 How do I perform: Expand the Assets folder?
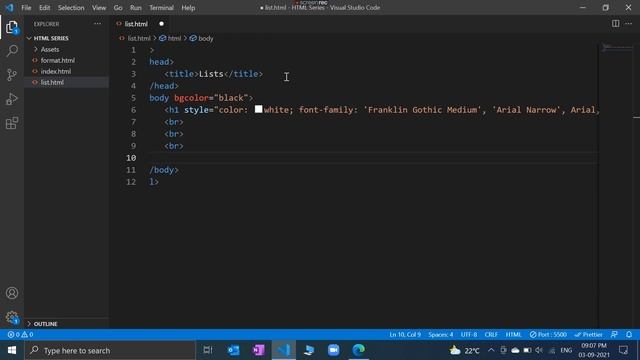pos(50,49)
